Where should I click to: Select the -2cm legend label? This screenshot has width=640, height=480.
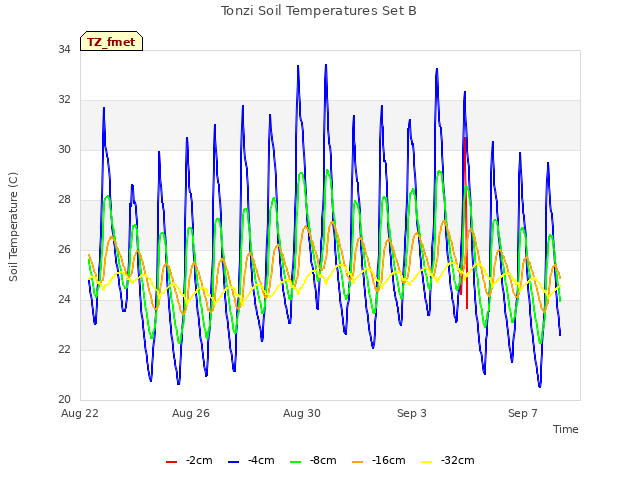click(199, 460)
